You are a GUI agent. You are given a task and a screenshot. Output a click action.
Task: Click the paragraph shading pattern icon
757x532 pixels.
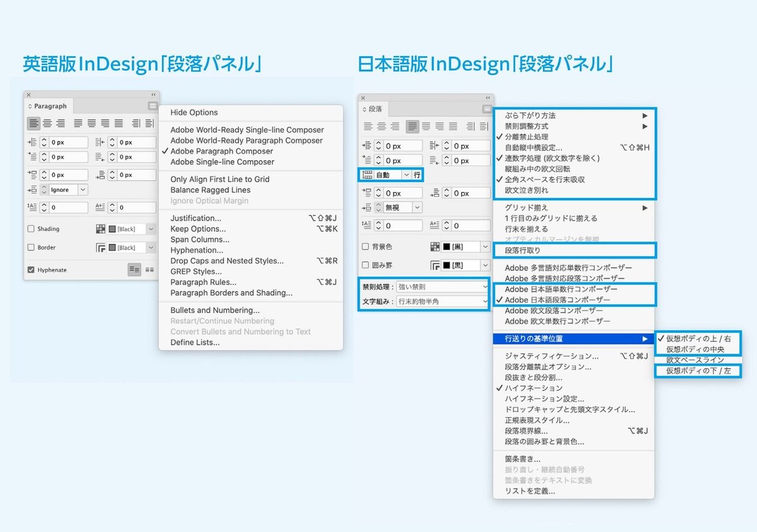(x=101, y=228)
